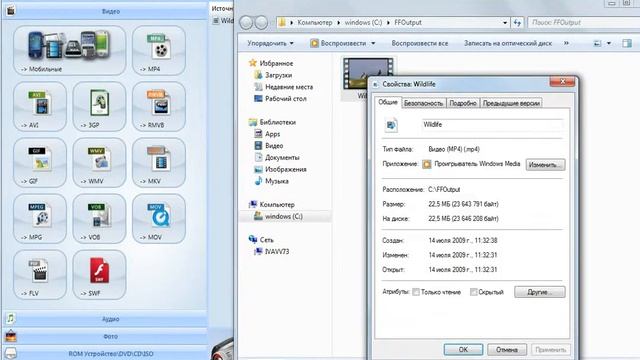640x360 pixels.
Task: Select the Wildlife video thumbnail in Explorer
Action: (368, 73)
